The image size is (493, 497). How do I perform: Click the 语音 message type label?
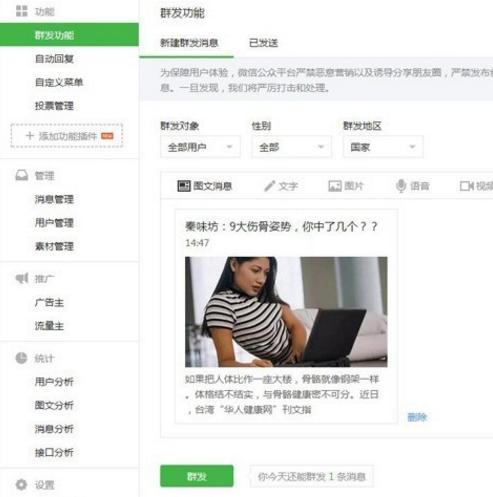point(420,186)
